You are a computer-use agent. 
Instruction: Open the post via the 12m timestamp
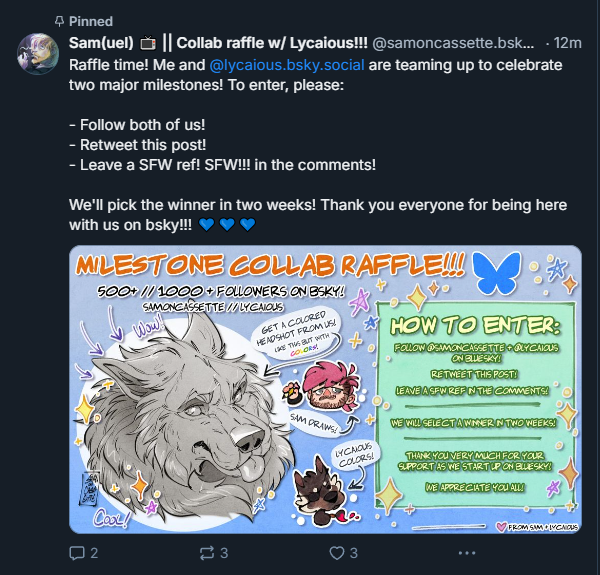(x=567, y=43)
